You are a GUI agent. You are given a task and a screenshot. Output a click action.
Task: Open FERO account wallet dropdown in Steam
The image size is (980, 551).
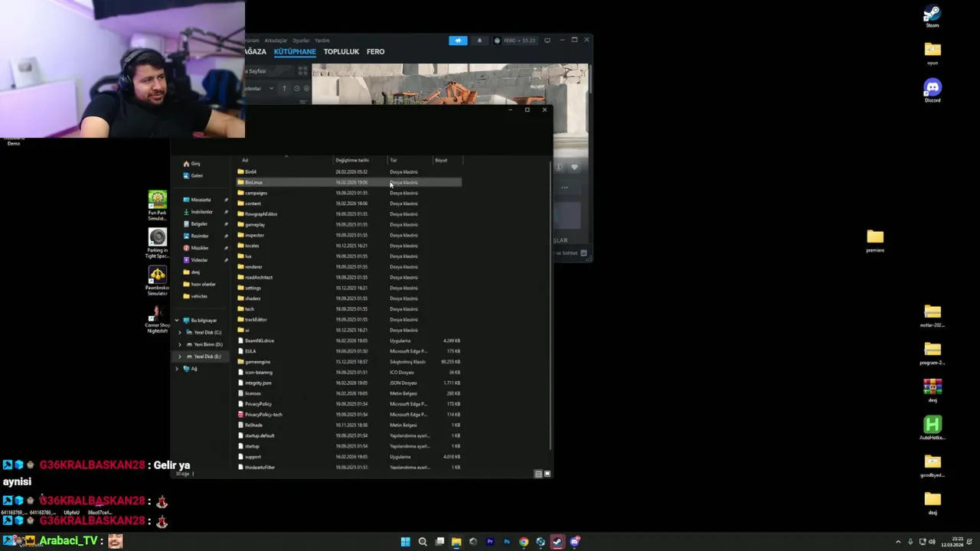click(515, 41)
